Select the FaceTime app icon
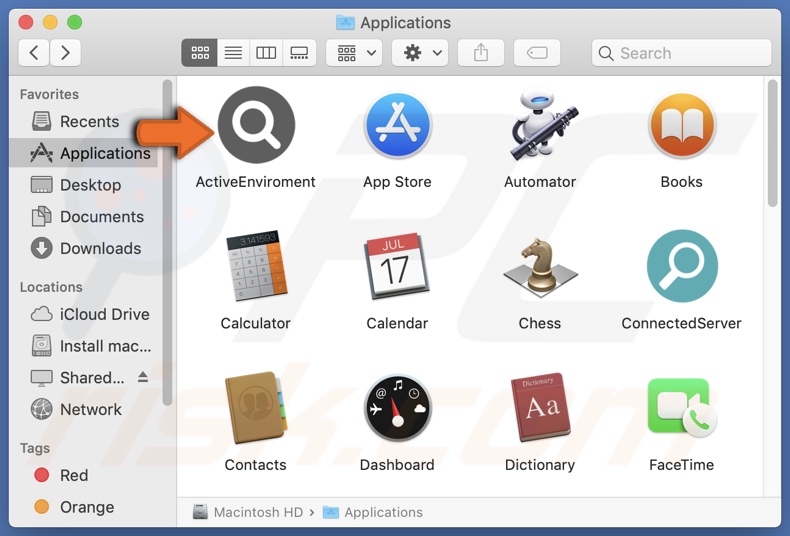This screenshot has height=536, width=790. point(682,408)
